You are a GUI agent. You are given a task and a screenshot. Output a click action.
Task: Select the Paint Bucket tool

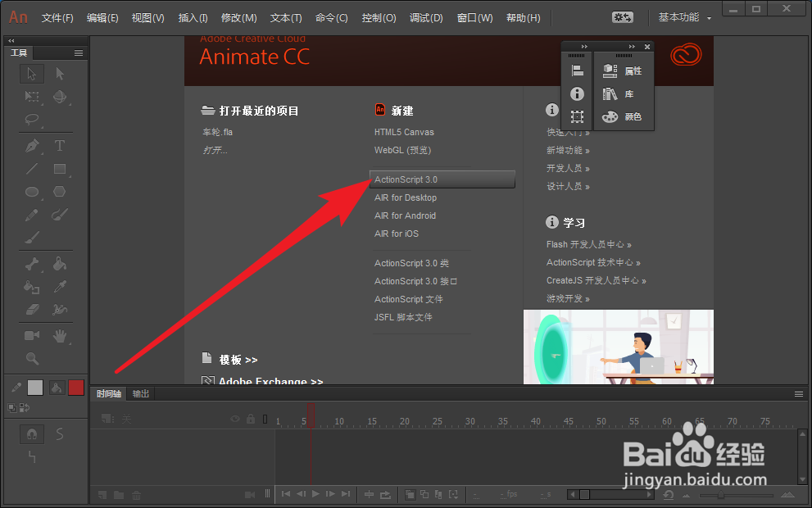(x=60, y=264)
